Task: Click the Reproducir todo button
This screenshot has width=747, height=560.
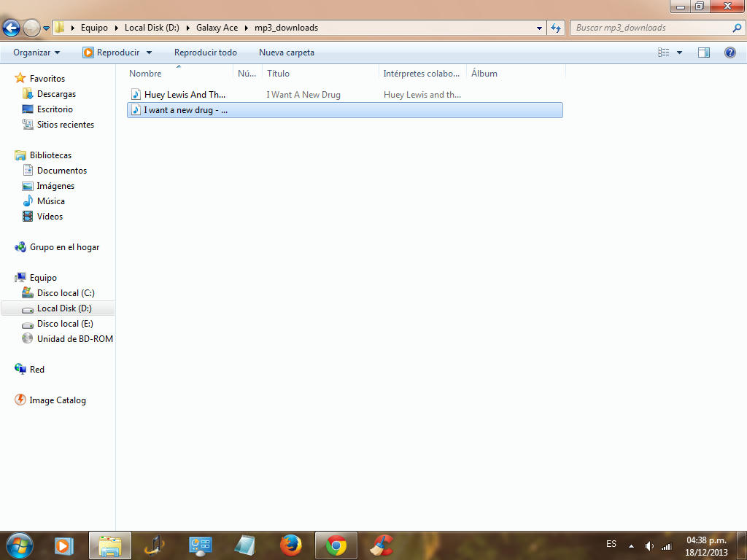Action: pos(205,52)
